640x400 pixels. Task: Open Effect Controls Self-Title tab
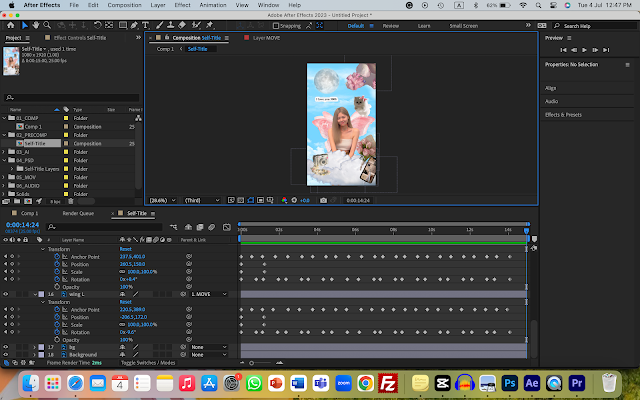pyautogui.click(x=80, y=38)
